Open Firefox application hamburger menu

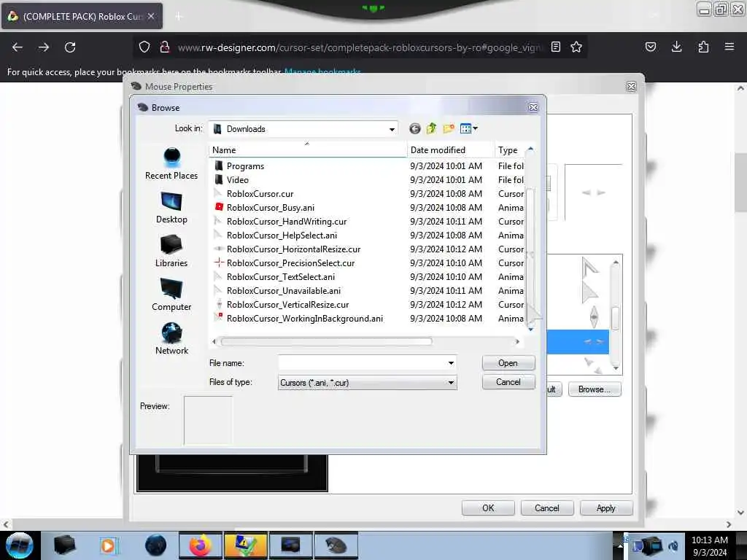pos(729,47)
